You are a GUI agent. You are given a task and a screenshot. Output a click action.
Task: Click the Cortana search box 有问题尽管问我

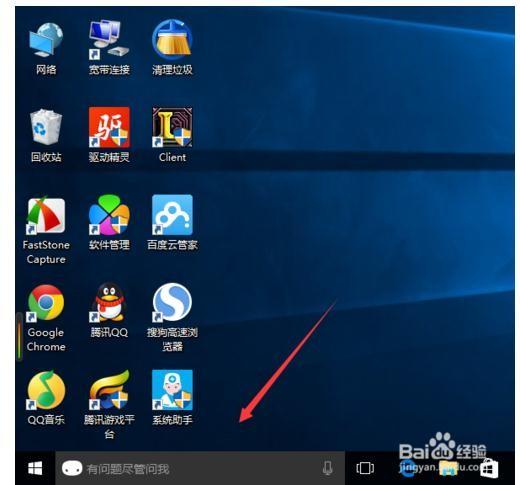[x=200, y=468]
